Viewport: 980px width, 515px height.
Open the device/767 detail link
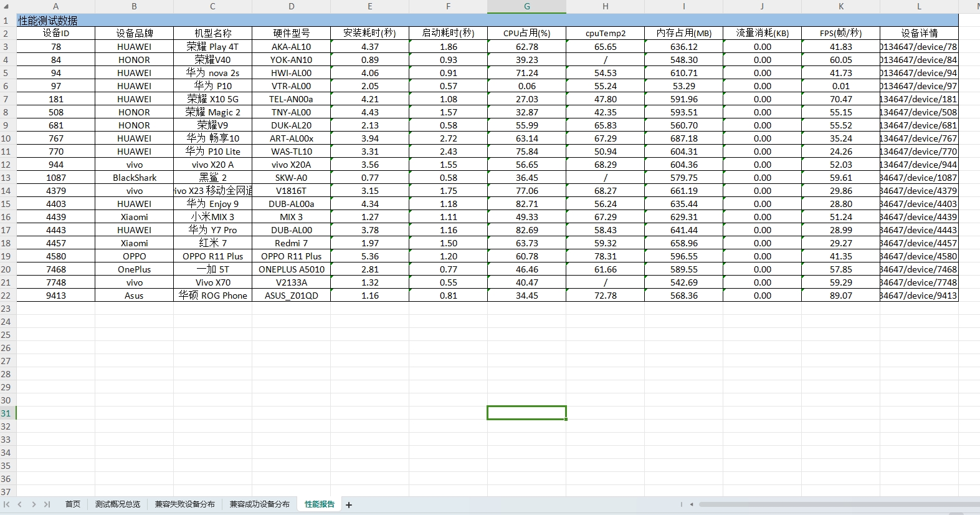(919, 138)
